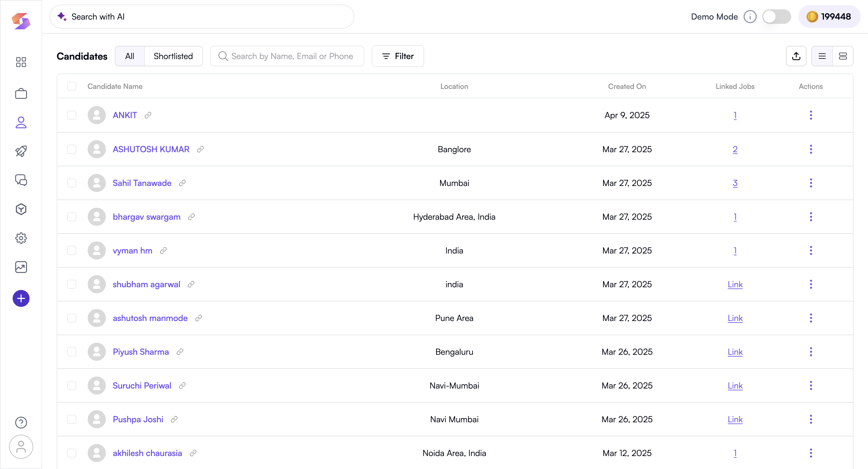868x469 pixels.
Task: Click the app logo in top left
Action: coord(21,21)
